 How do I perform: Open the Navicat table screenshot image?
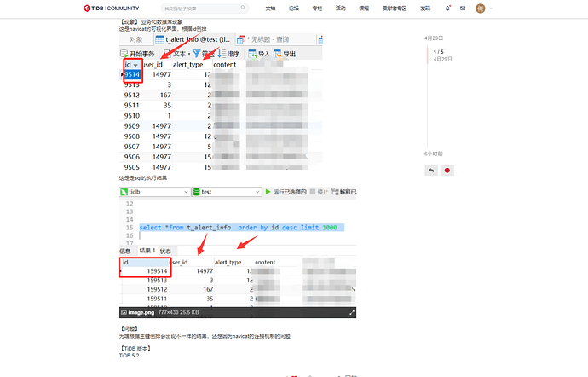click(x=221, y=101)
